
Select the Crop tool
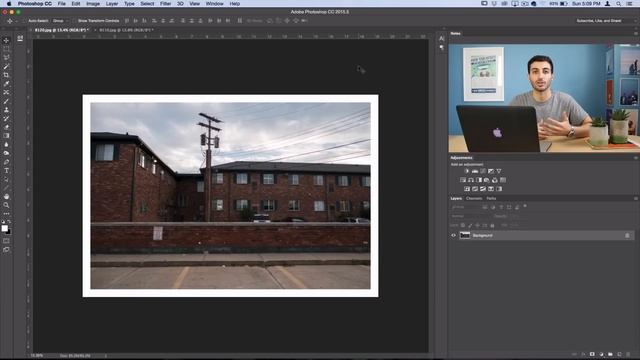click(x=6, y=75)
